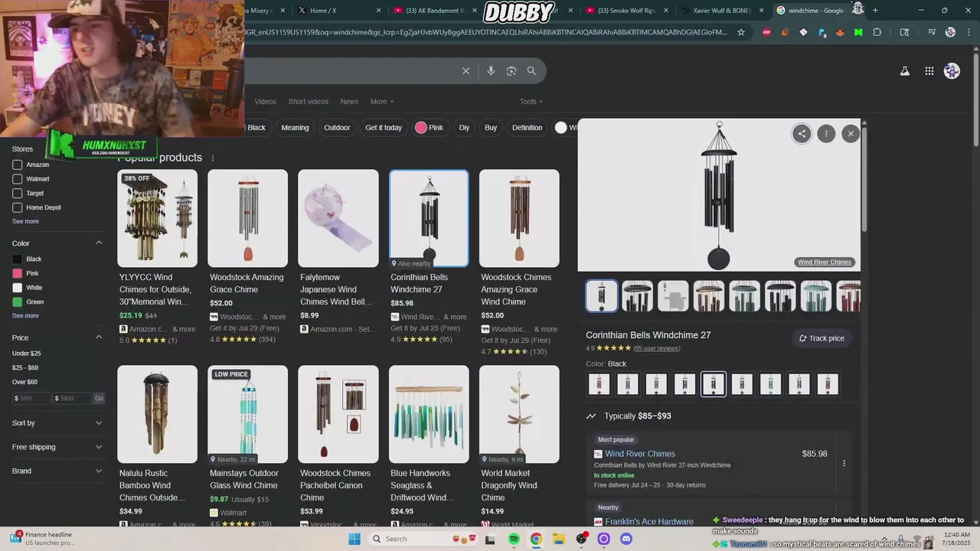Open the green M extension icon
The width and height of the screenshot is (980, 551).
click(x=858, y=32)
